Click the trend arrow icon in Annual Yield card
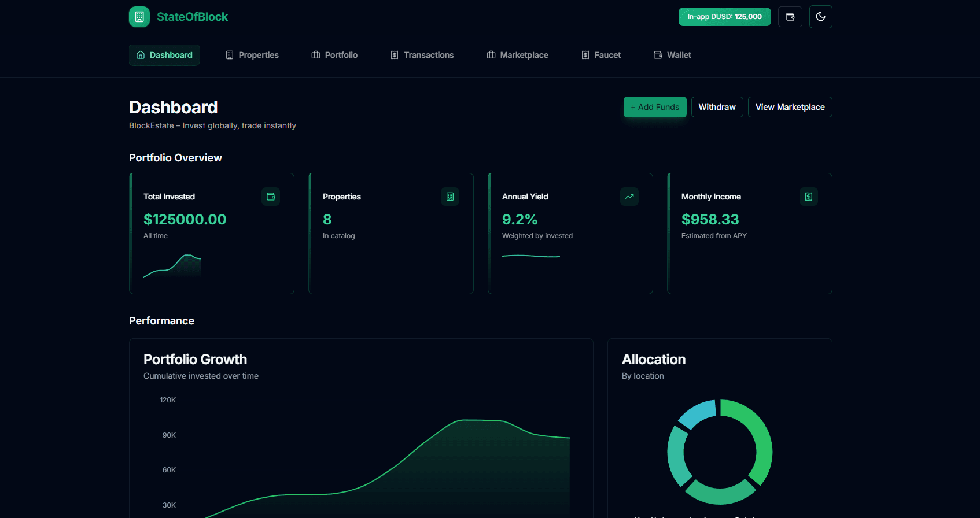This screenshot has height=518, width=980. tap(629, 197)
